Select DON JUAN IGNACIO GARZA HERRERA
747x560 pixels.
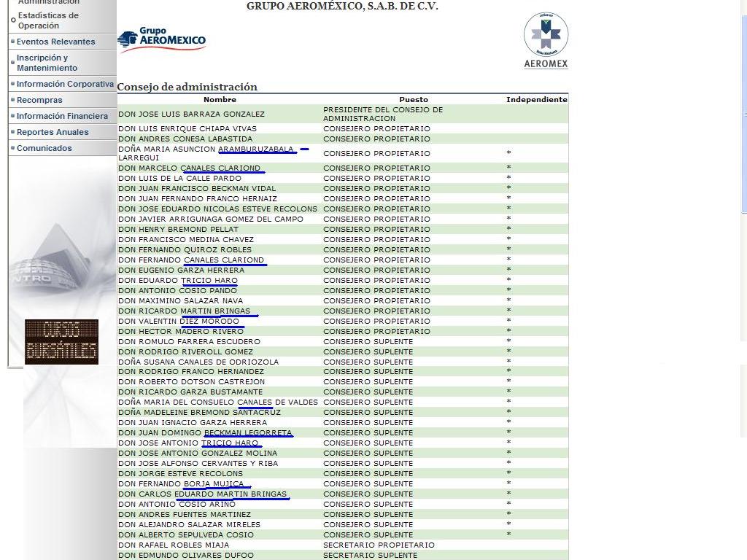tap(193, 423)
